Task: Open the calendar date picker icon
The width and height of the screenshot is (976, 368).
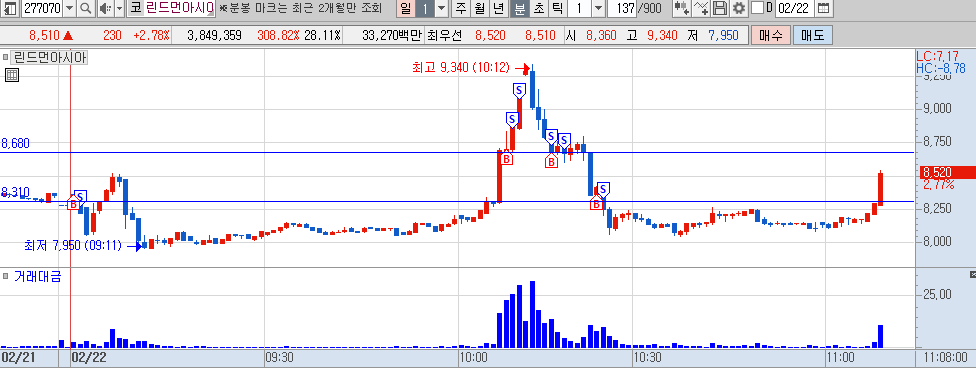Action: pos(823,9)
